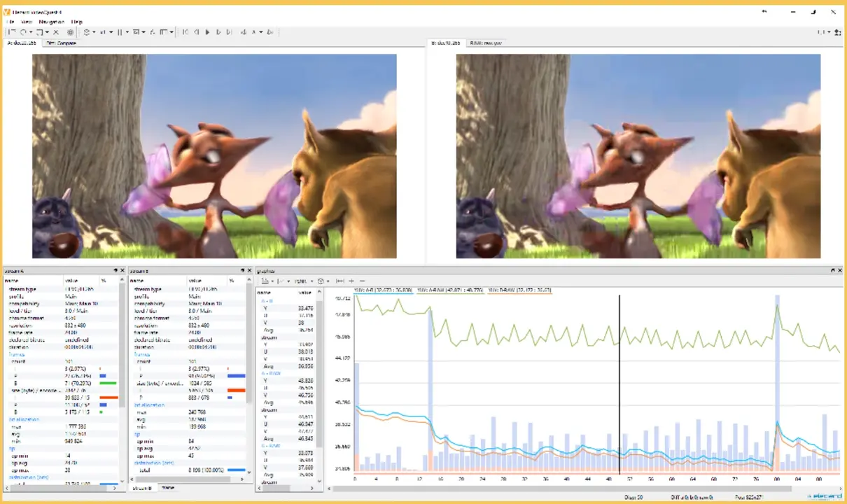Open dropdown arrow beside the circle icon
This screenshot has width=847, height=504.
31,32
